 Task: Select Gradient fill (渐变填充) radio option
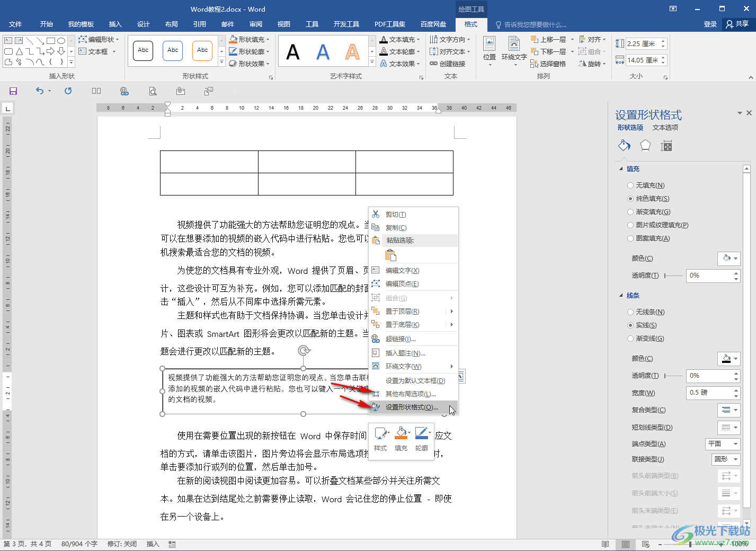click(x=649, y=212)
